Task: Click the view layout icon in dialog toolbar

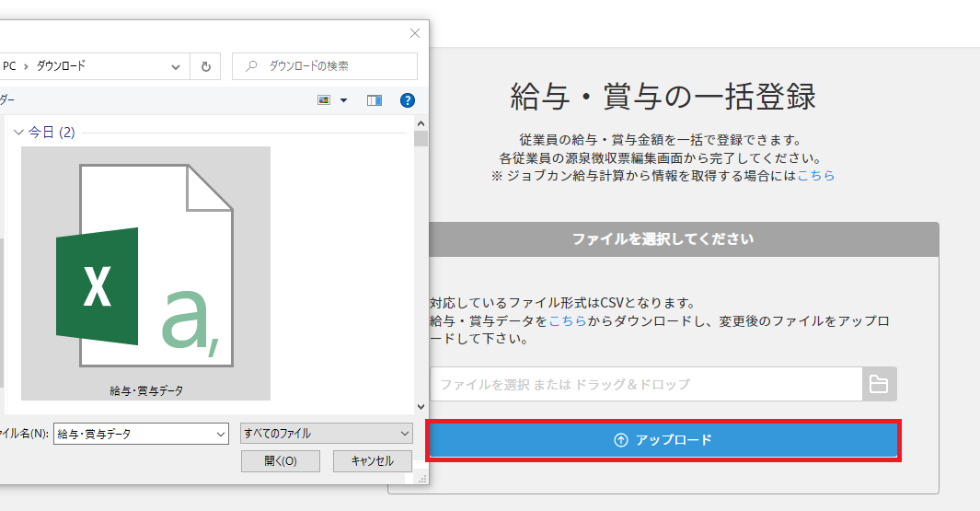Action: tap(324, 100)
